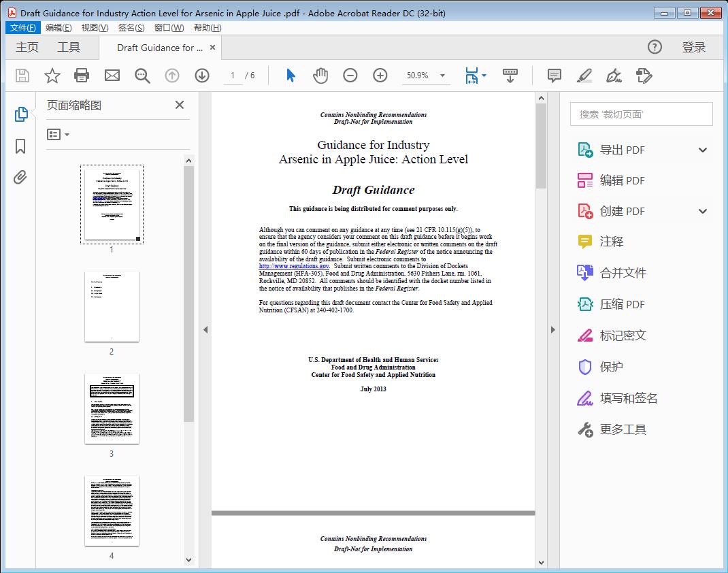This screenshot has height=573, width=728.
Task: Open the thumbnail options dropdown in 页面缩略图 panel
Action: pos(56,134)
